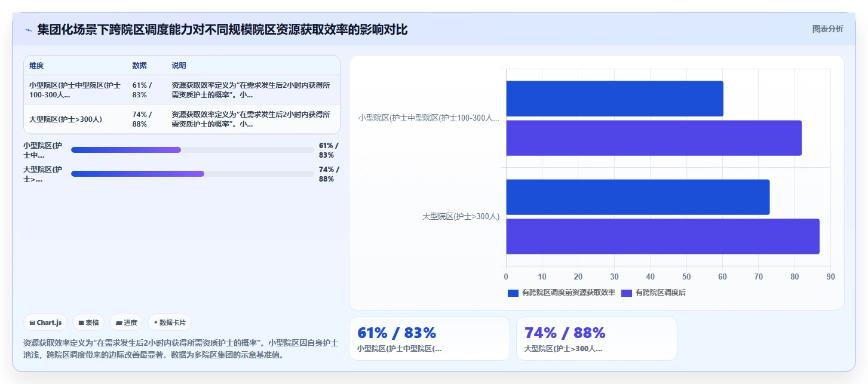Click the data card showing 61% / 83%

(x=430, y=339)
